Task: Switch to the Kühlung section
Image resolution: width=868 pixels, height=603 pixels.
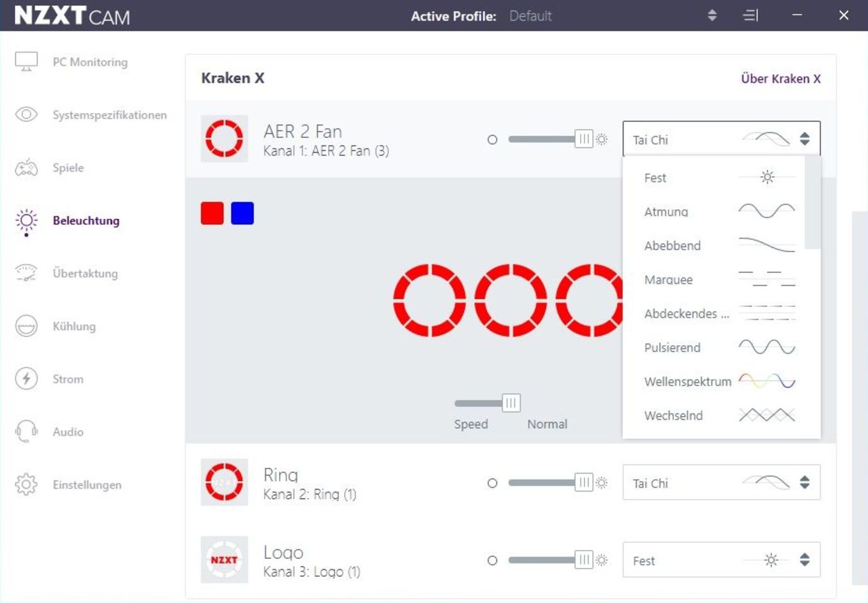Action: [74, 326]
